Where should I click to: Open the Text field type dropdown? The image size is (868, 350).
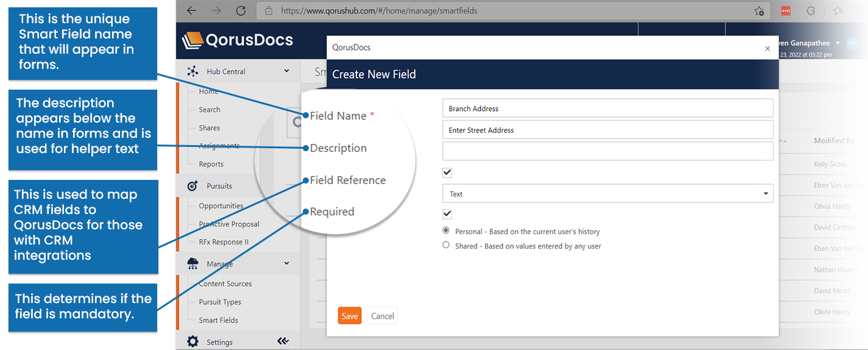coord(607,194)
